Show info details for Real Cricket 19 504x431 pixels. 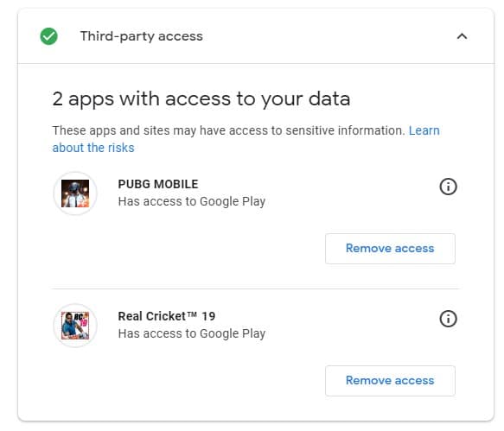point(448,319)
